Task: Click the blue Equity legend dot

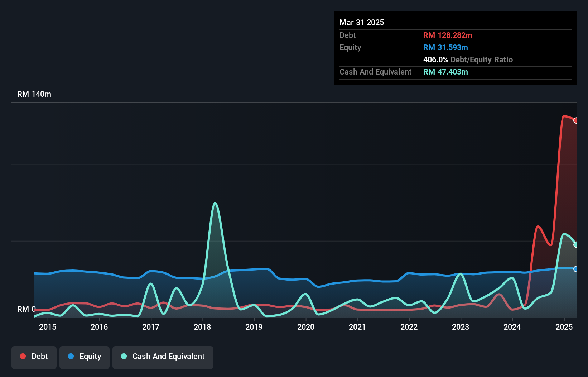Action: click(x=71, y=356)
